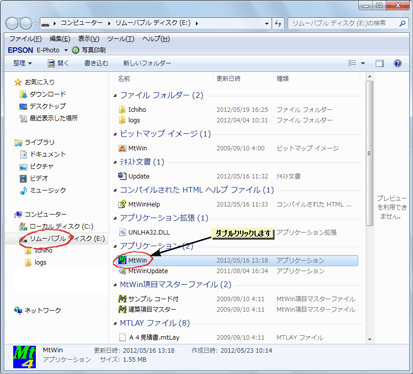
Task: Open ドキュメント library
Action: click(43, 154)
